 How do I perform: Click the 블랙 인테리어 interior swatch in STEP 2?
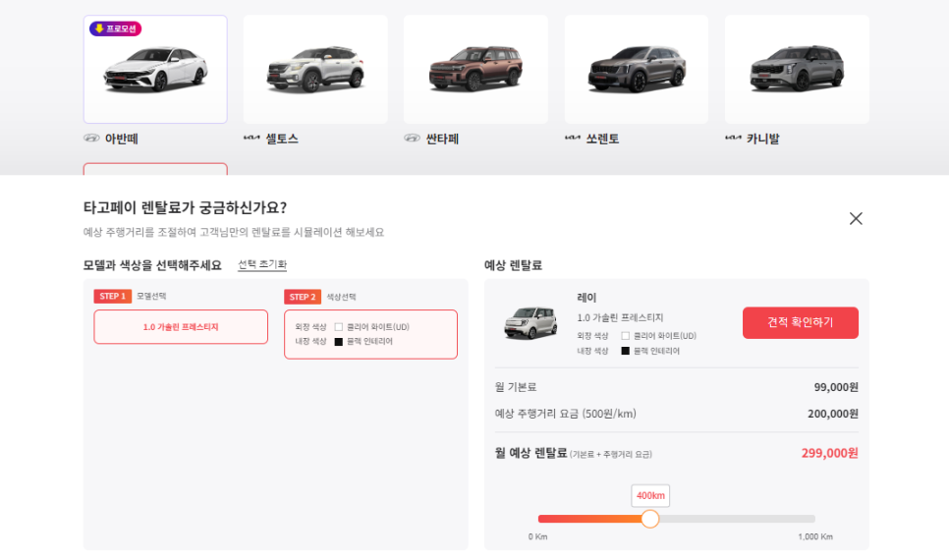pos(339,342)
